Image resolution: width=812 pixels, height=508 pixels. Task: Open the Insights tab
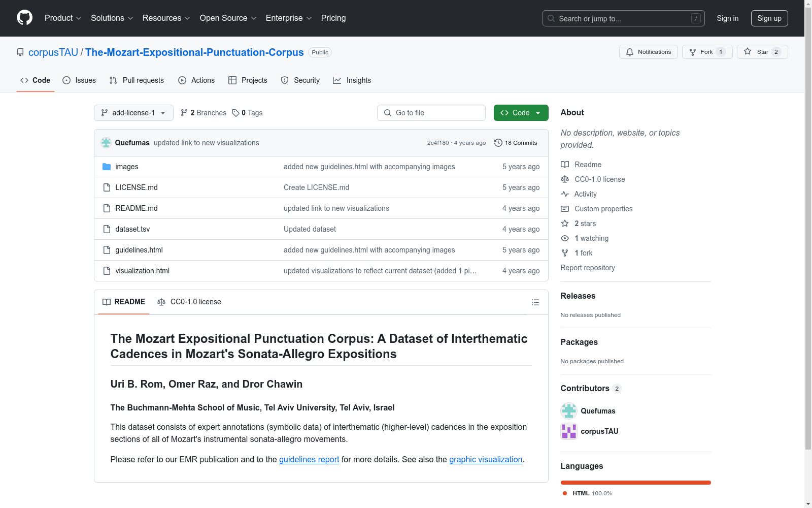point(352,80)
